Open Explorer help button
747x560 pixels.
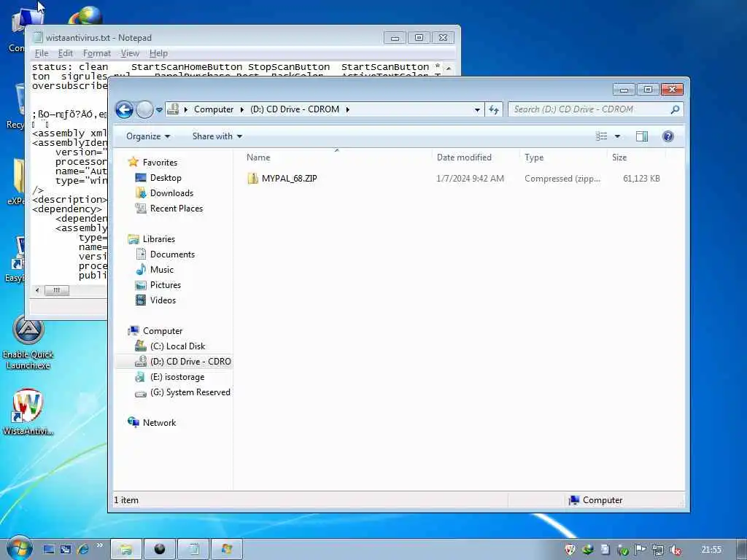[668, 136]
